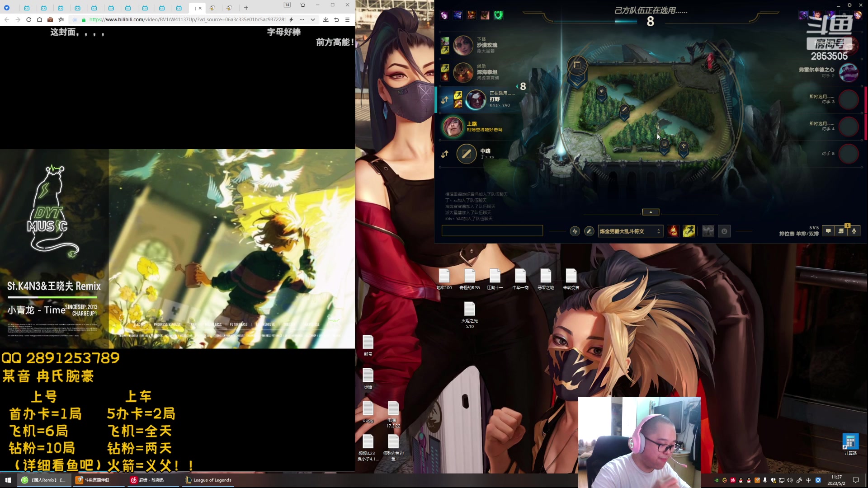Open a new browser tab with plus

246,8
